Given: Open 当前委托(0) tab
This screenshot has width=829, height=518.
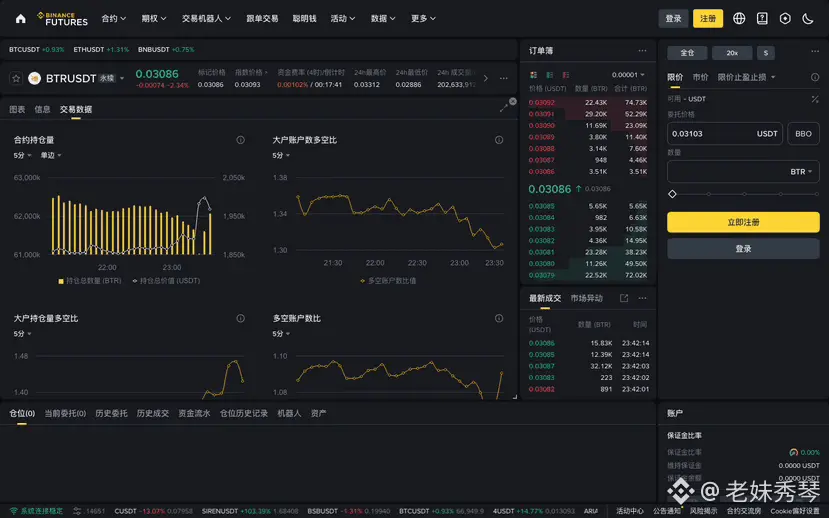Looking at the screenshot, I should point(65,413).
